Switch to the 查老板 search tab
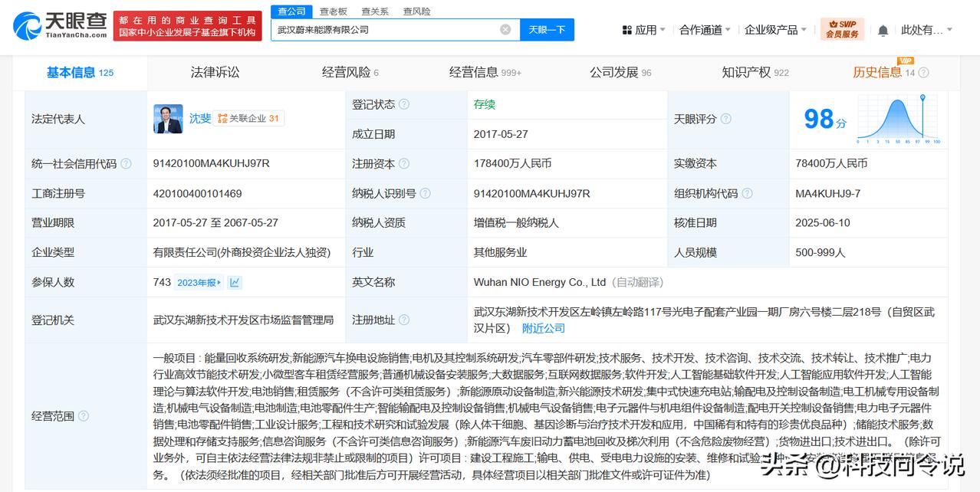This screenshot has width=980, height=492. pos(334,11)
